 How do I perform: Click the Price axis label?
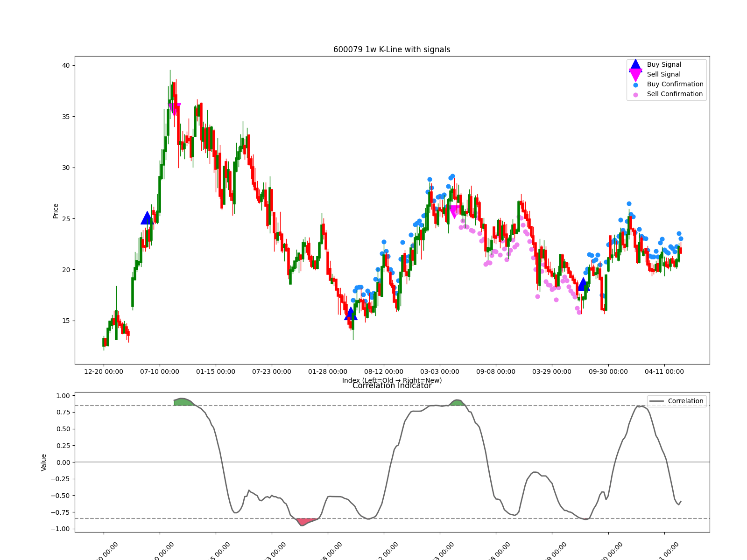point(56,211)
